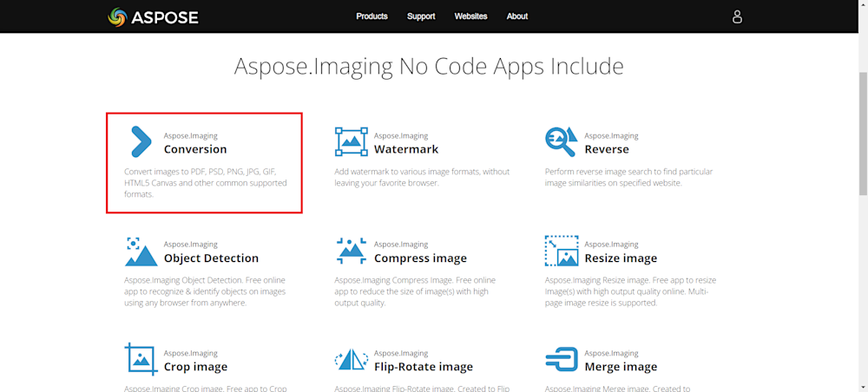Click the Compress image icon
Viewport: 868px width, 392px height.
coord(352,251)
